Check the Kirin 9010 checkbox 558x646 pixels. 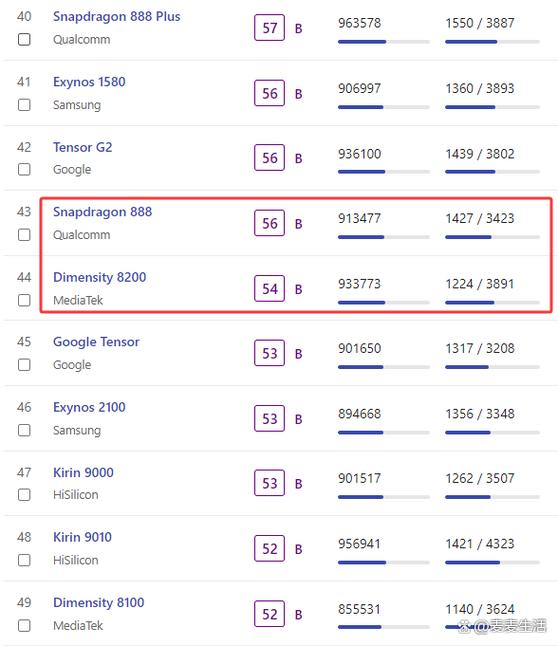pos(24,560)
